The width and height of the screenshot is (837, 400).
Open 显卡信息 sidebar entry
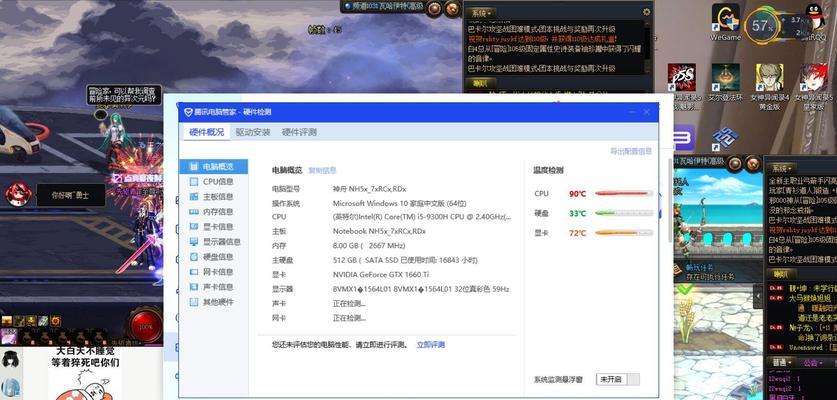[x=214, y=226]
